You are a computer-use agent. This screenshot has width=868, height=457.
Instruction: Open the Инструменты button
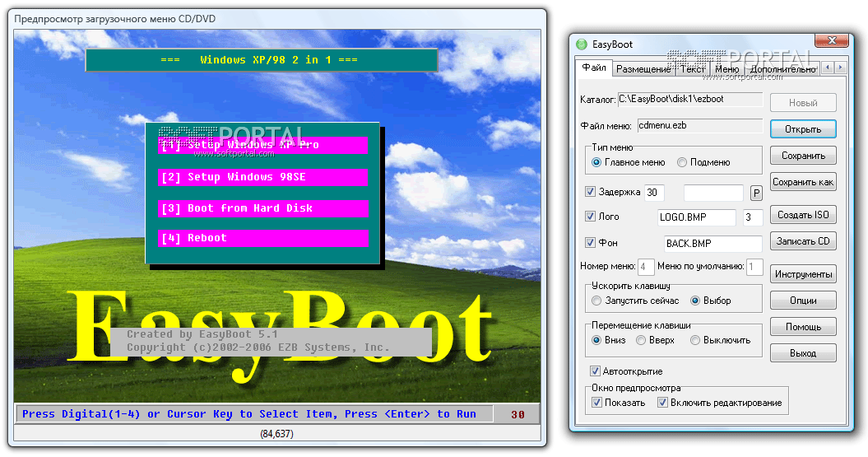click(x=803, y=274)
